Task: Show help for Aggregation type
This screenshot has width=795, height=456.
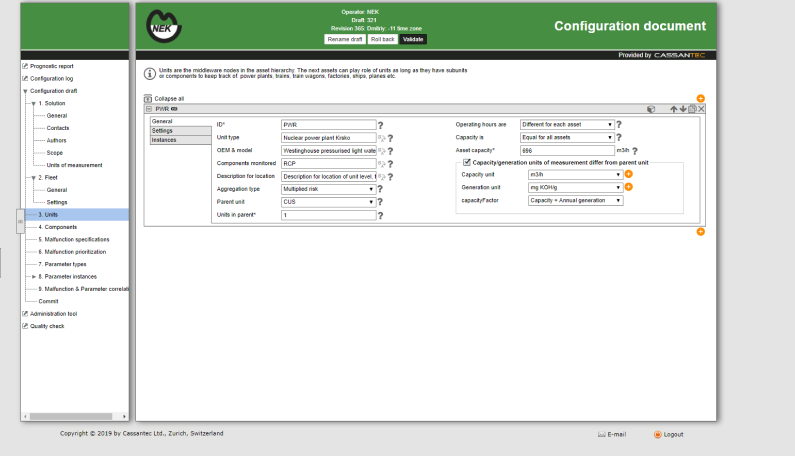Action: click(380, 189)
